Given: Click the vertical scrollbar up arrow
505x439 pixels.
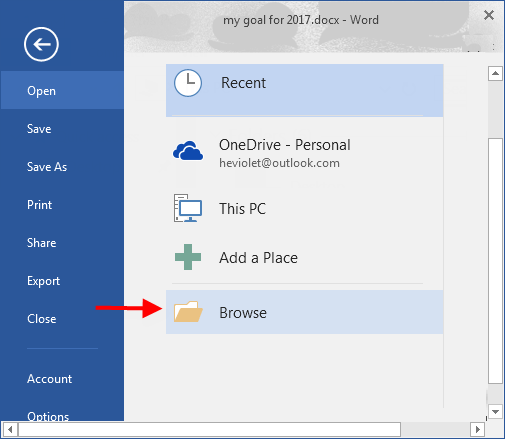Looking at the screenshot, I should (x=495, y=73).
